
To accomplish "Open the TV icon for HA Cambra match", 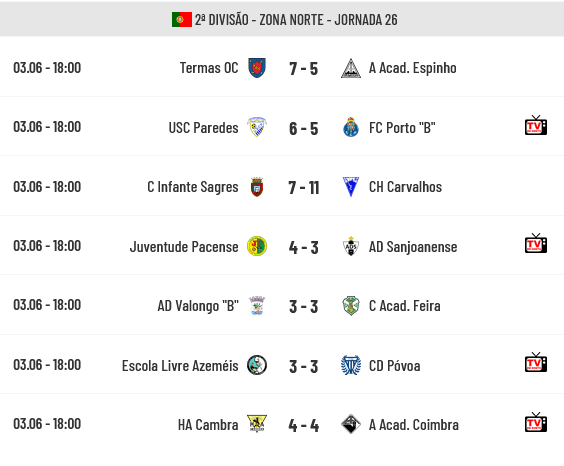I will pos(536,422).
